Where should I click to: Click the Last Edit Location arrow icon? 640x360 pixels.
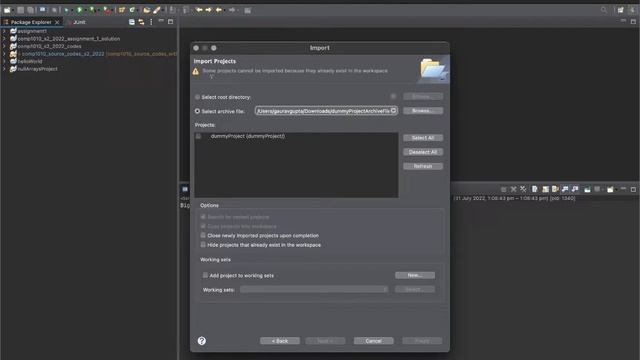(x=199, y=10)
